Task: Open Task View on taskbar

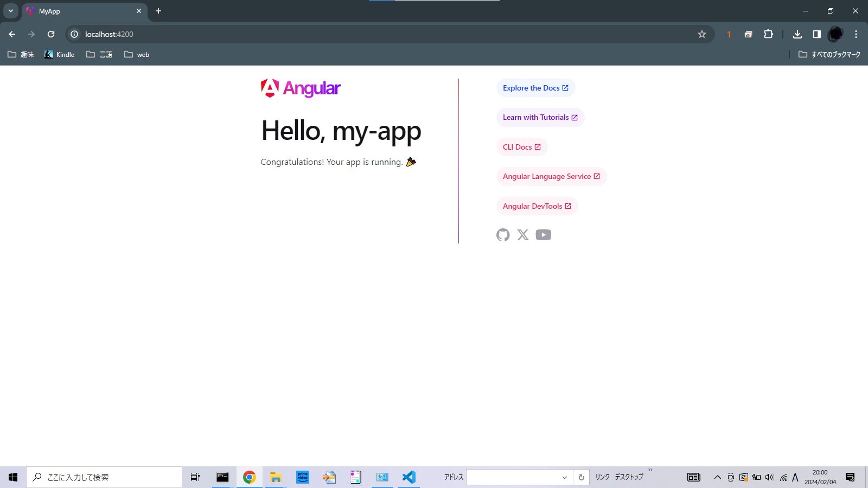Action: 195,477
